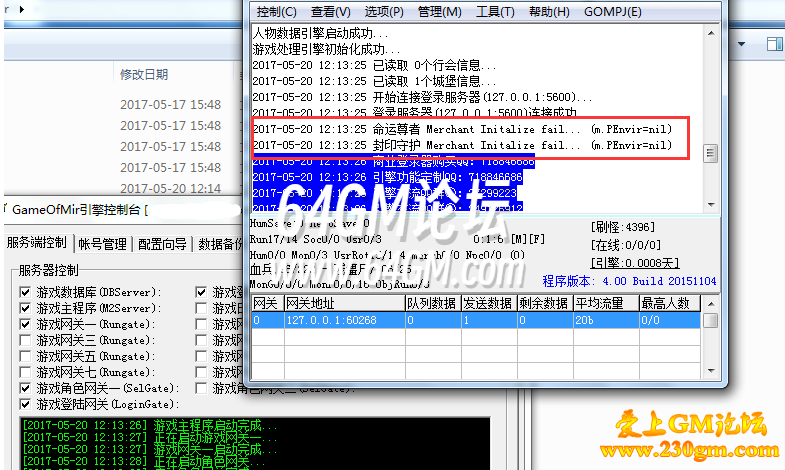Image resolution: width=785 pixels, height=470 pixels.
Task: Open the 查看(V) menu
Action: pos(330,12)
